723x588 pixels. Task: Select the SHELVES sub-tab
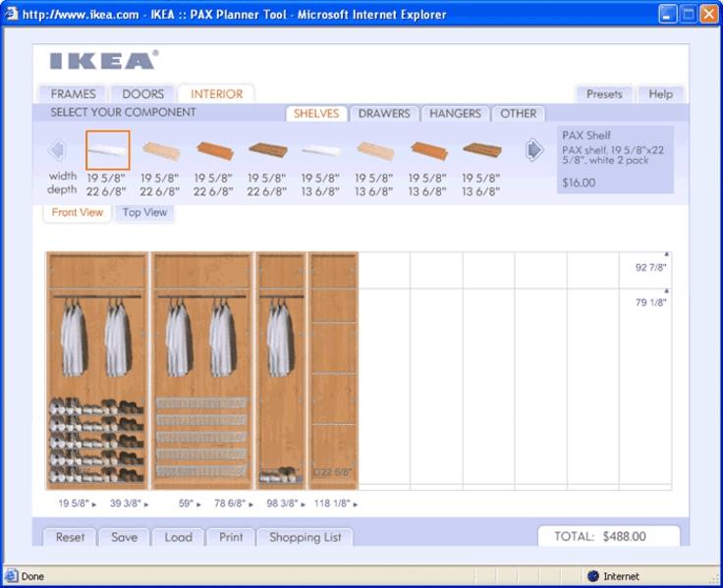pos(316,113)
